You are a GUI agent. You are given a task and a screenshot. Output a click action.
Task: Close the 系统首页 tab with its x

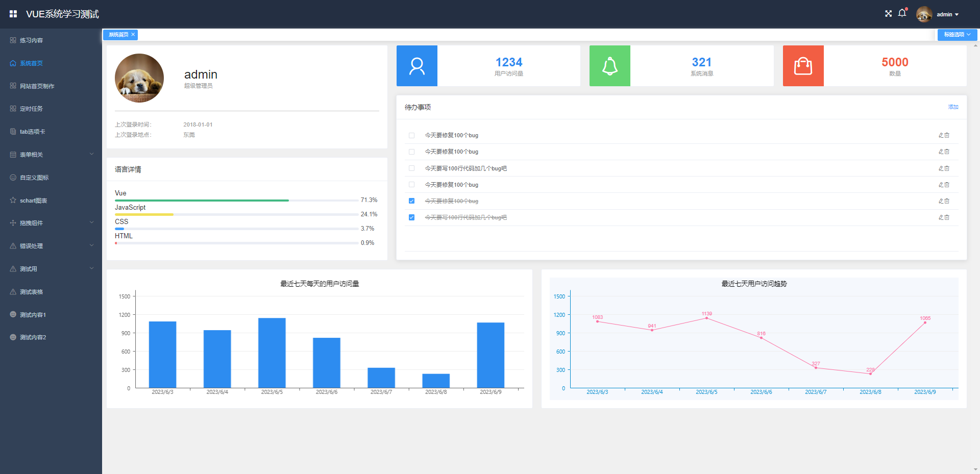(x=133, y=35)
